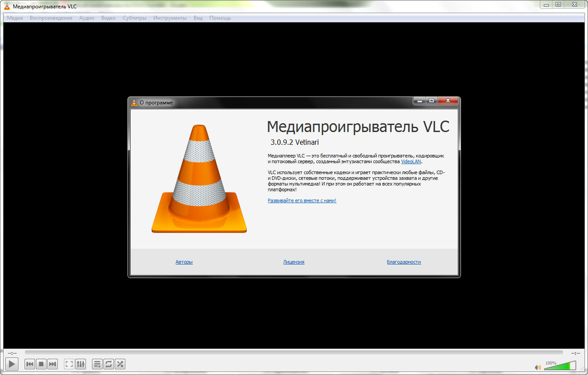588x375 pixels.
Task: Toggle loop repeat mode
Action: tap(109, 364)
